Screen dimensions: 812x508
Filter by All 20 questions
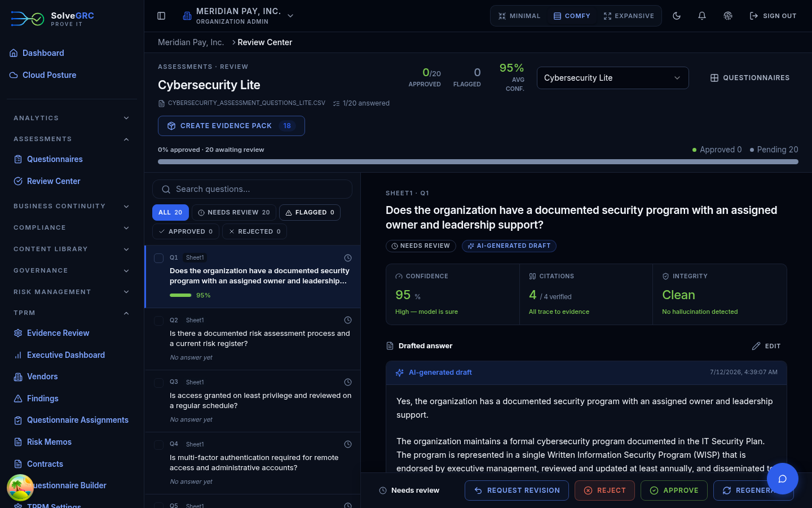pos(170,212)
